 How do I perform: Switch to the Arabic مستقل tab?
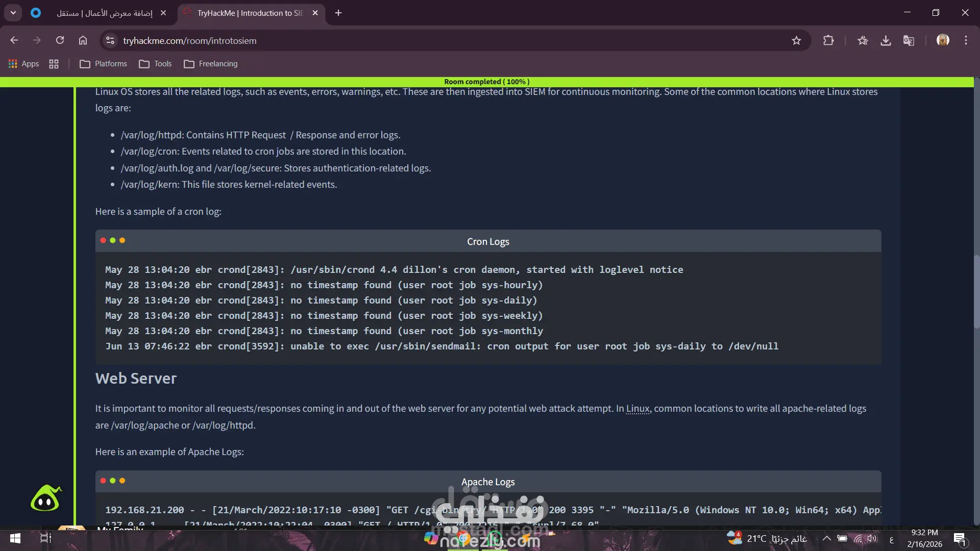[105, 13]
